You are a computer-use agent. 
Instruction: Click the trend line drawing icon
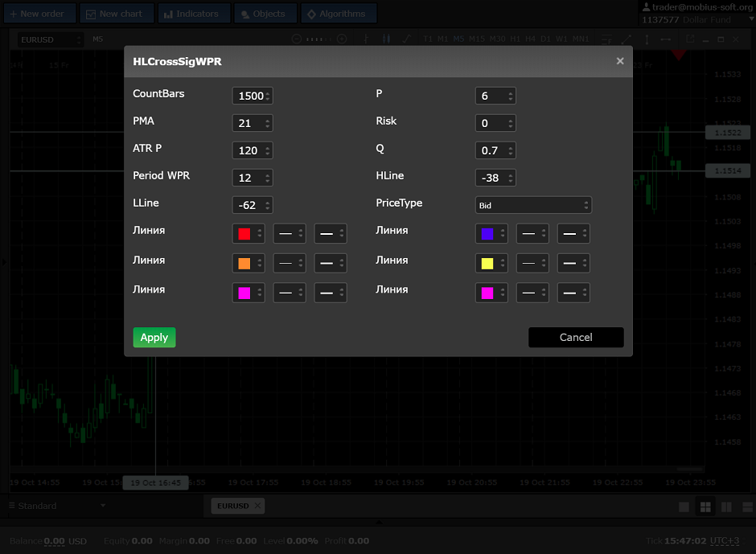[627, 39]
